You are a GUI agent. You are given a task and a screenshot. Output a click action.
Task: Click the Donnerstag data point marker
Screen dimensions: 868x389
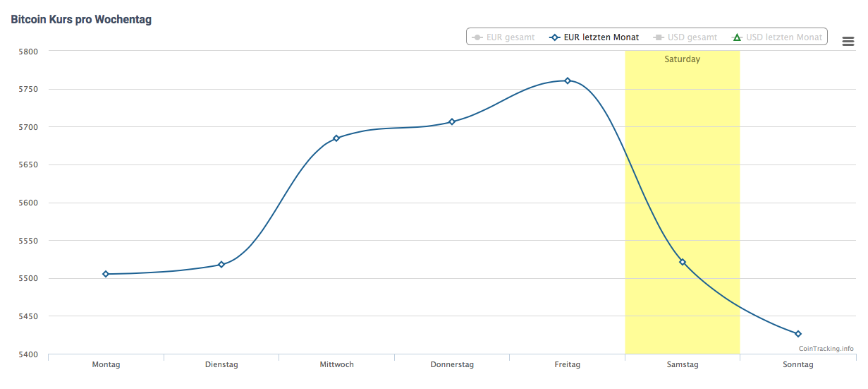[452, 122]
